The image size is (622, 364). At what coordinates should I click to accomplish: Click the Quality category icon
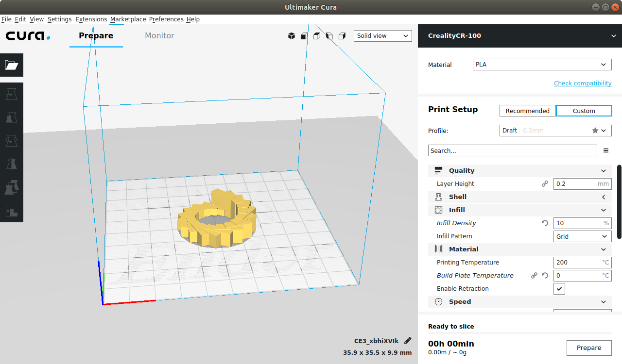click(439, 171)
